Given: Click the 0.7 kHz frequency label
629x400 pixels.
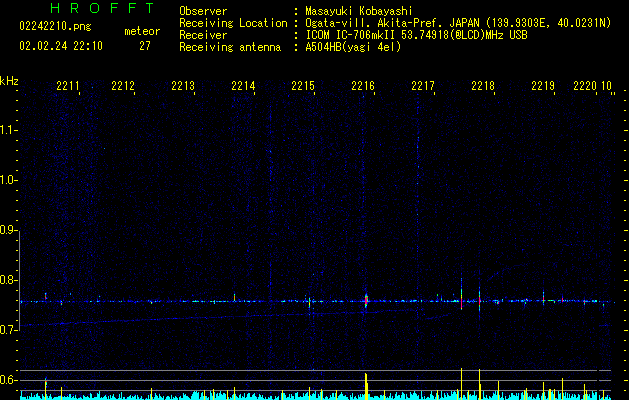Looking at the screenshot, I should tap(8, 330).
